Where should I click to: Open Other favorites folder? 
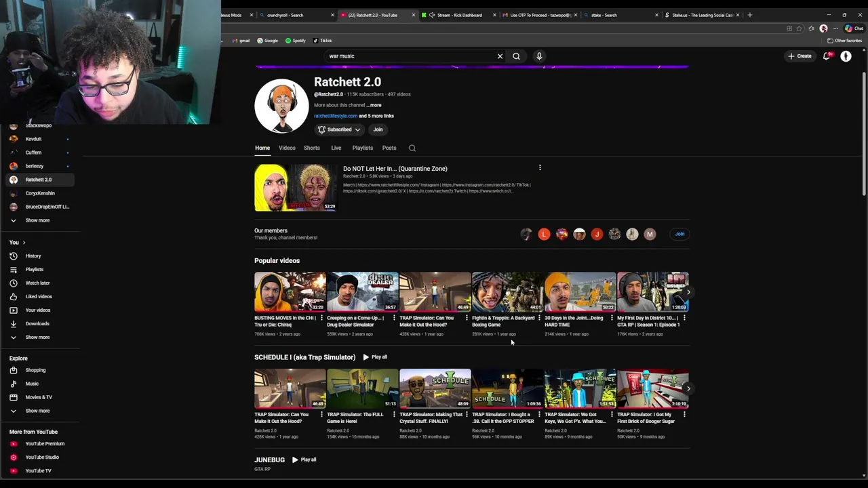pyautogui.click(x=844, y=41)
